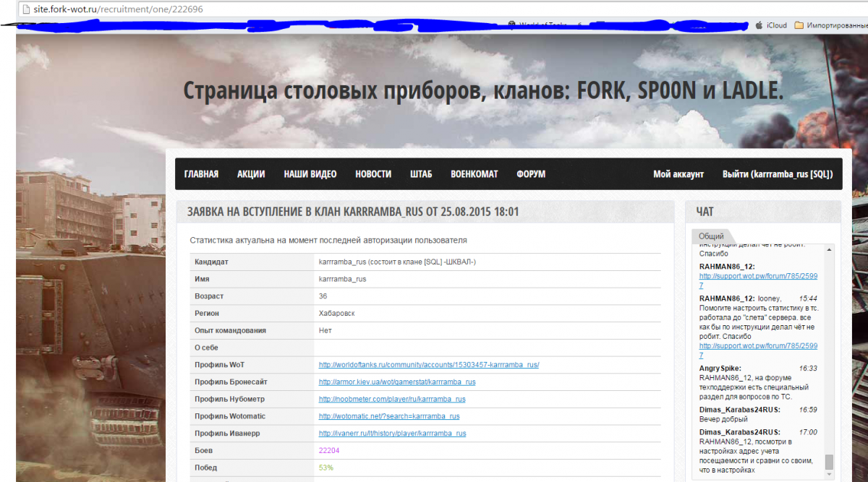868x482 pixels.
Task: Open the armor.kiev.ua profile link
Action: [x=397, y=382]
